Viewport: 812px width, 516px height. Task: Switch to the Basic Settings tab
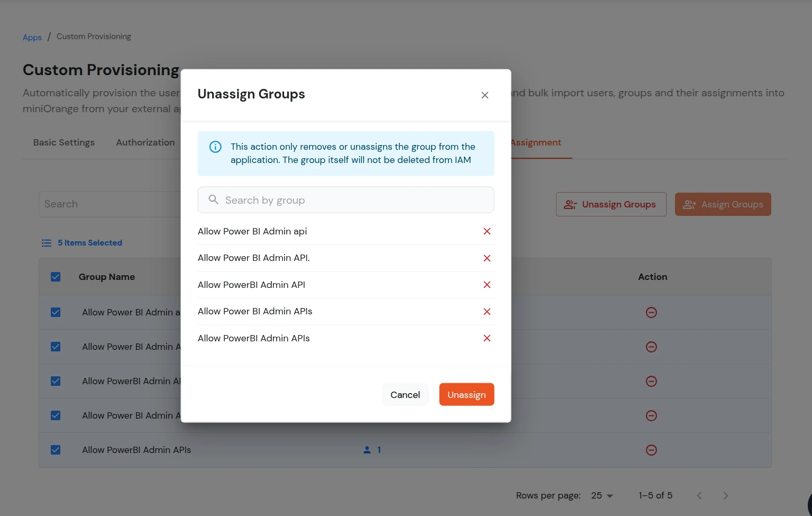point(63,142)
